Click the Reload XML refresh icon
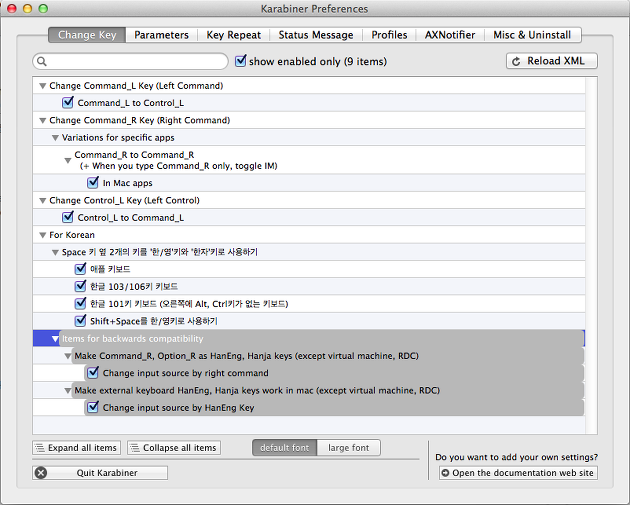The width and height of the screenshot is (630, 505). tap(516, 61)
